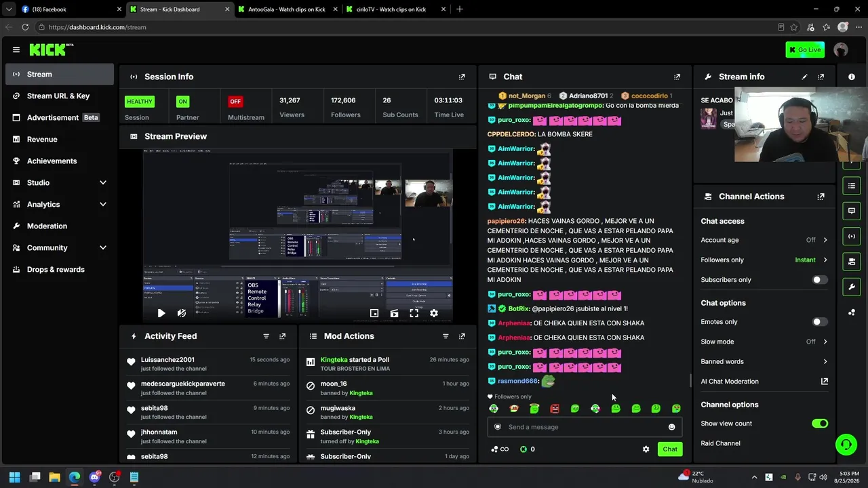Switch to AntooGala clips tab
868x488 pixels.
(x=287, y=9)
